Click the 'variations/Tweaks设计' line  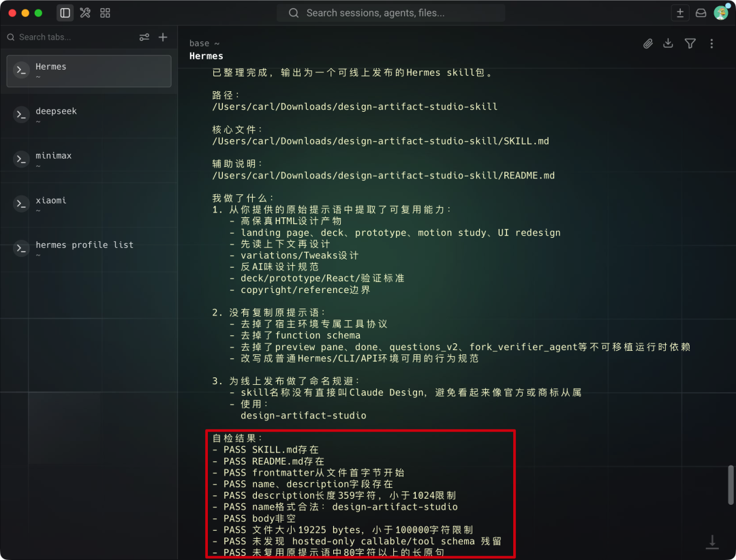click(294, 255)
